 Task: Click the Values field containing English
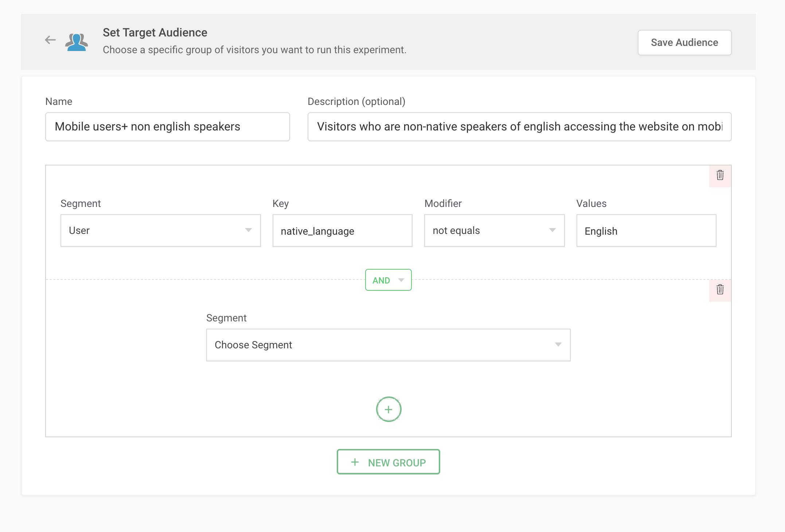pos(646,231)
